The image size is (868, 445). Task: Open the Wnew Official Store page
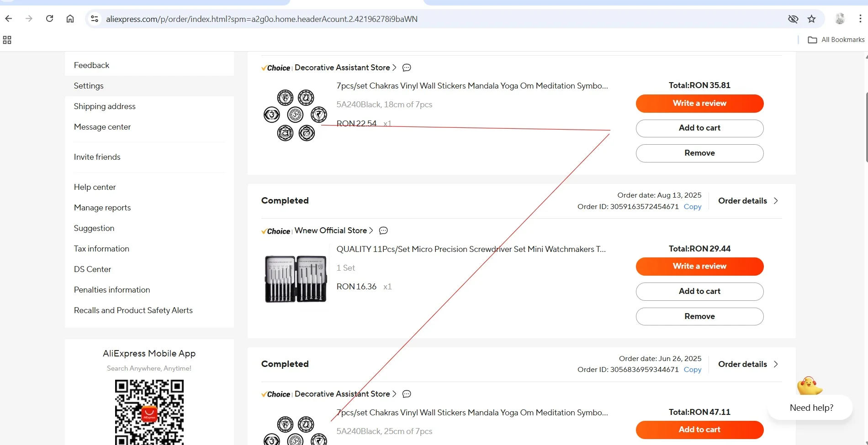pos(334,230)
